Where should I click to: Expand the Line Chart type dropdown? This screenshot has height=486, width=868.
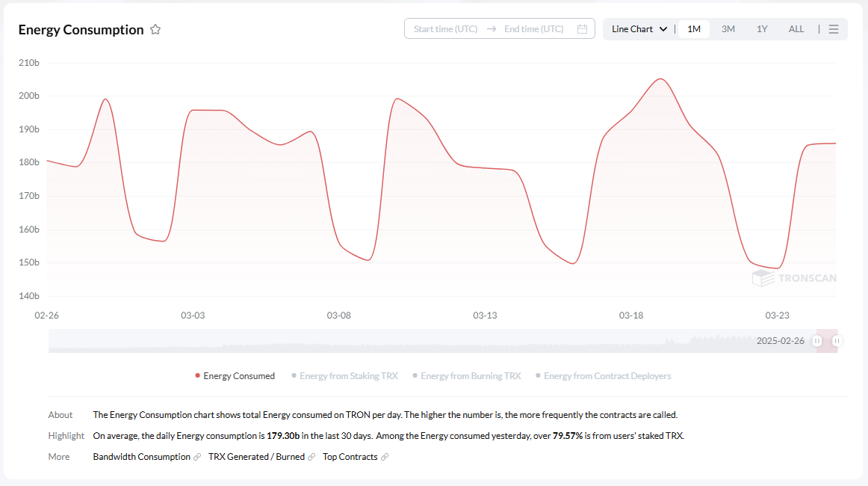click(x=639, y=29)
